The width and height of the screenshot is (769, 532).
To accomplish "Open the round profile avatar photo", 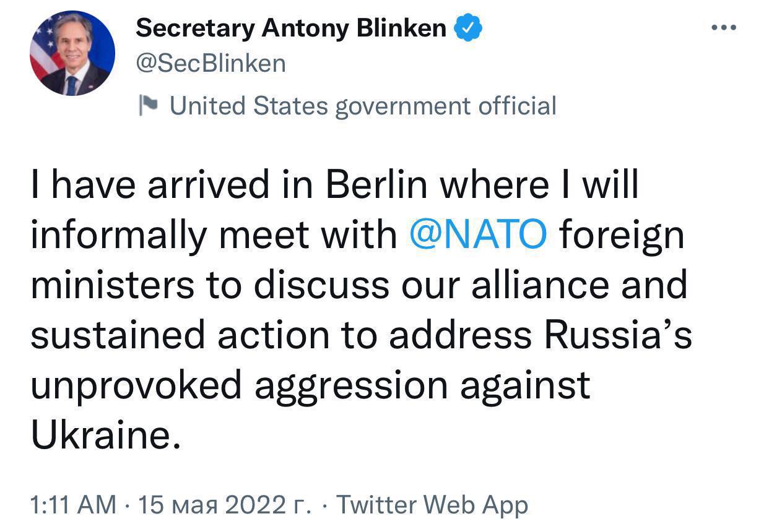I will pyautogui.click(x=72, y=53).
